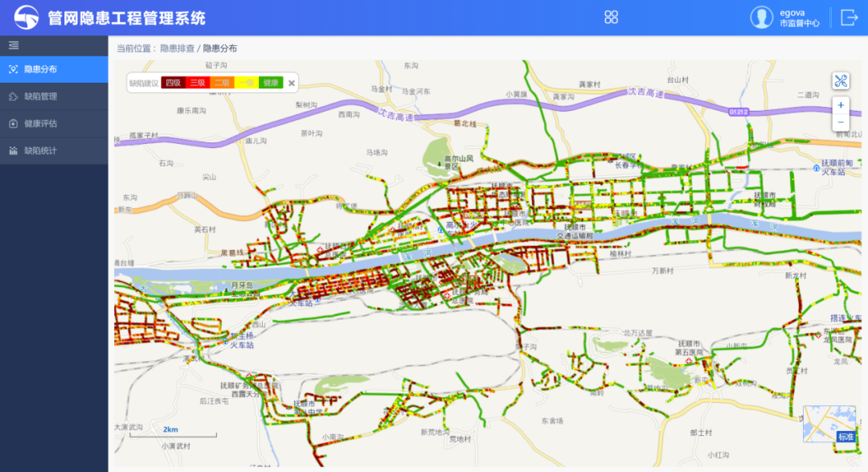Close the 缺陷建议 legend panel
Screen dimensions: 868x472
pos(292,83)
